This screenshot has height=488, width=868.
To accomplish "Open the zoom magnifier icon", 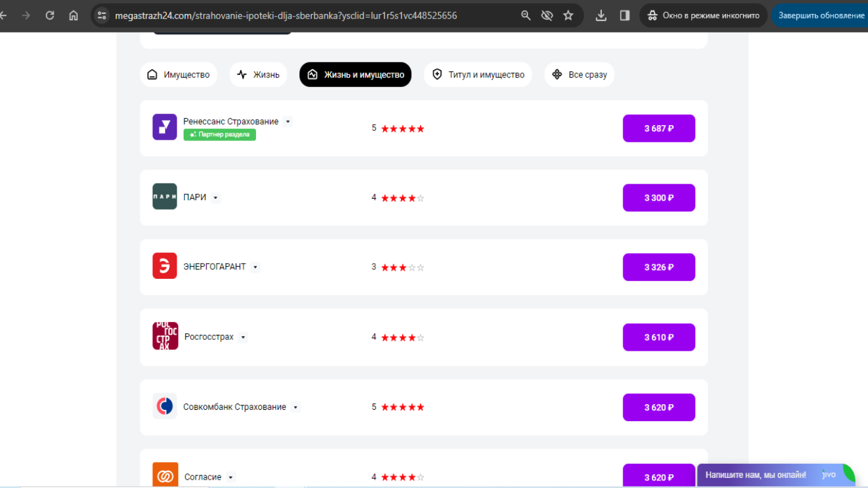I will pos(526,15).
